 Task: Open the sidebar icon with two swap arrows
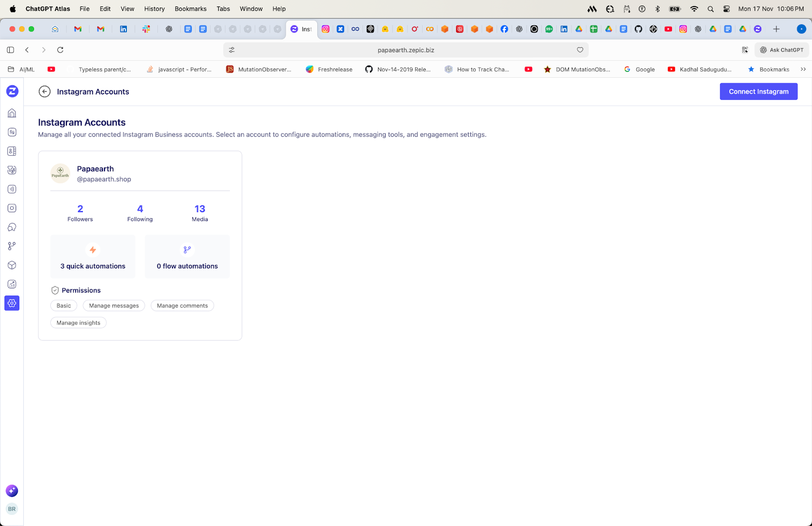tap(12, 132)
